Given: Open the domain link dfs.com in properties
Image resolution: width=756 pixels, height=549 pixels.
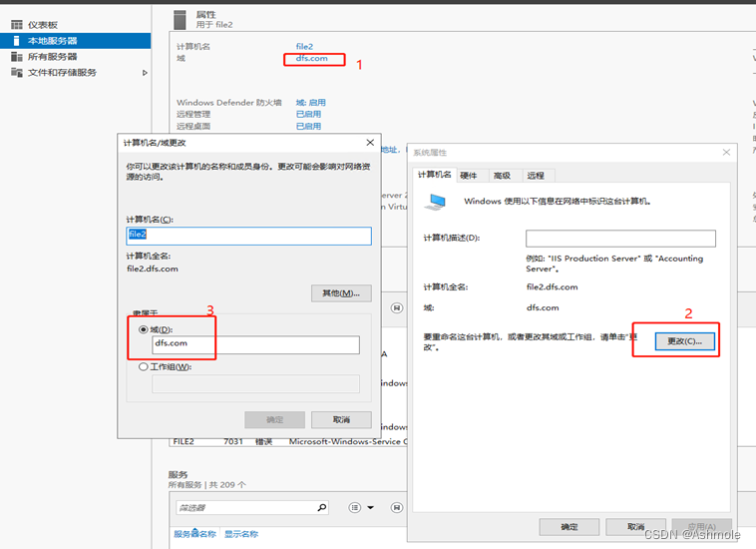Looking at the screenshot, I should point(311,58).
